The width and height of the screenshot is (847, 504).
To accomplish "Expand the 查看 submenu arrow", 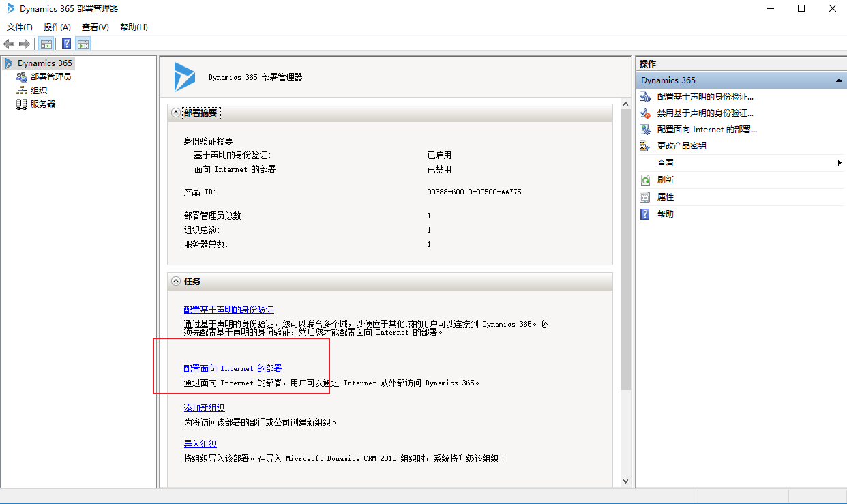I will 839,163.
